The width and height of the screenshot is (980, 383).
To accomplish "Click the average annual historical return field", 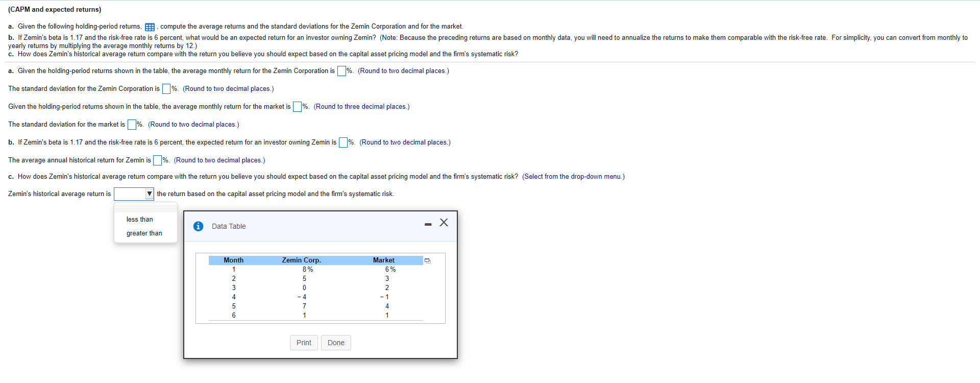I will point(158,160).
